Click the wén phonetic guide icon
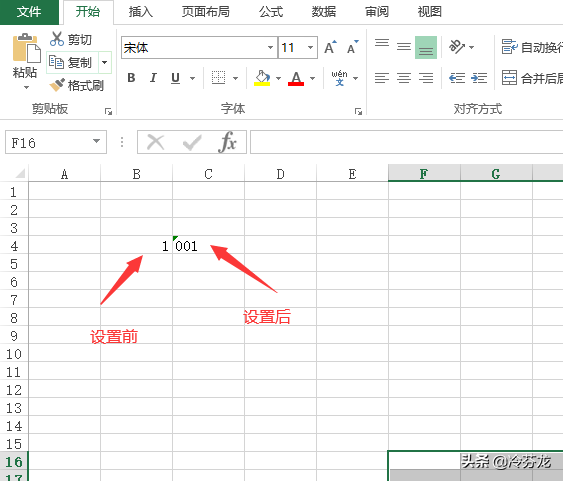563x481 pixels. pos(339,78)
